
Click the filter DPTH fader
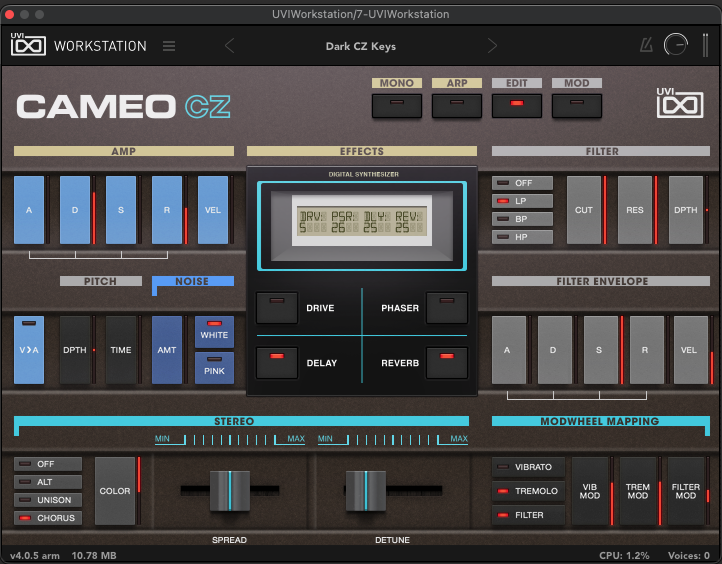click(686, 210)
